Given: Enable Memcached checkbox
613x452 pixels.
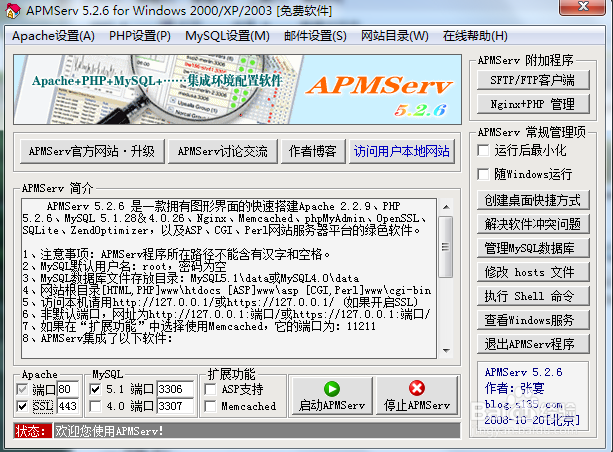Looking at the screenshot, I should click(x=210, y=406).
